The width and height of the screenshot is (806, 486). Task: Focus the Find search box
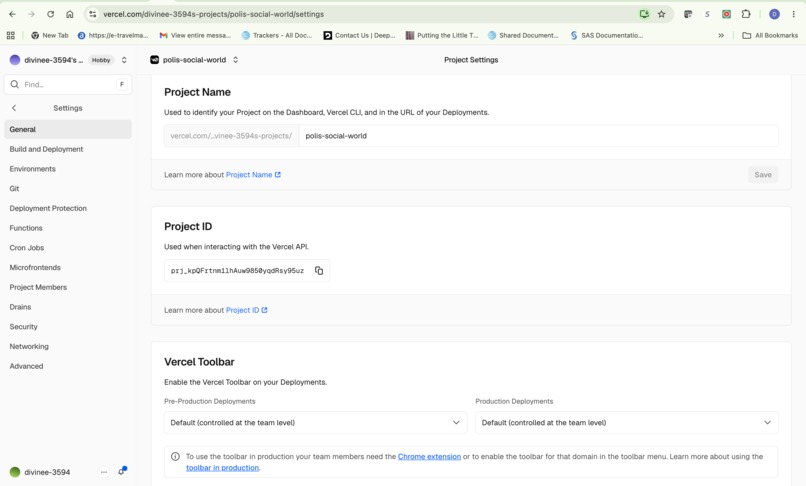(x=68, y=84)
